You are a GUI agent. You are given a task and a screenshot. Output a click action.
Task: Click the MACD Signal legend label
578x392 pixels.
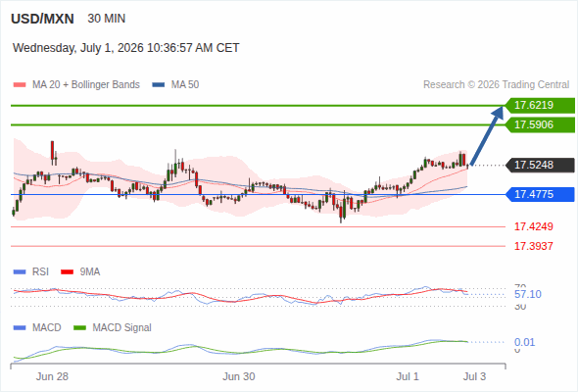tap(122, 328)
